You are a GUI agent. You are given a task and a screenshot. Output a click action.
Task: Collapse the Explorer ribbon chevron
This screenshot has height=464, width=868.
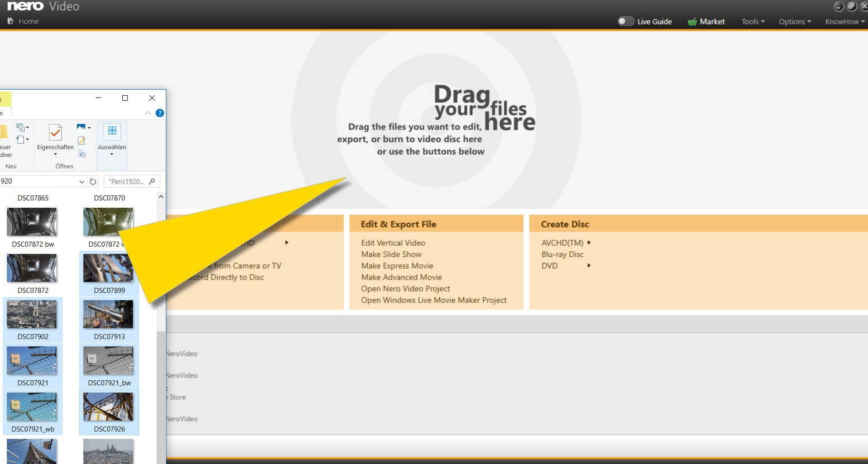(x=147, y=113)
